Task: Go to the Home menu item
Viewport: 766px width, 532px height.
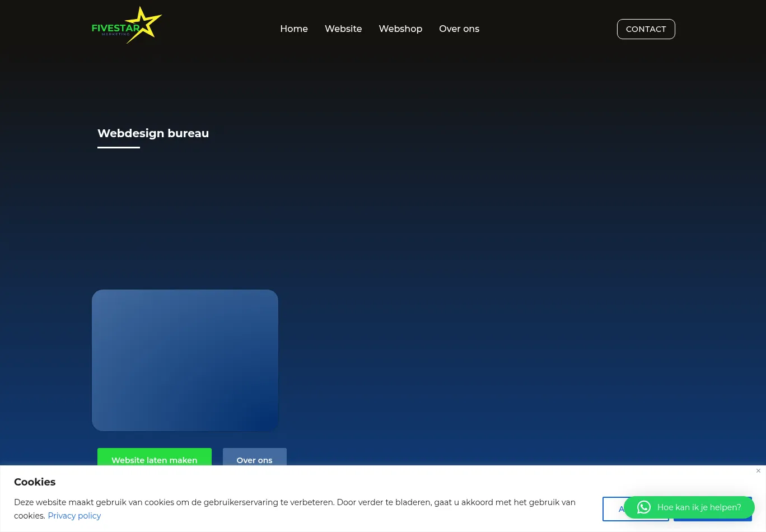Action: 294,29
